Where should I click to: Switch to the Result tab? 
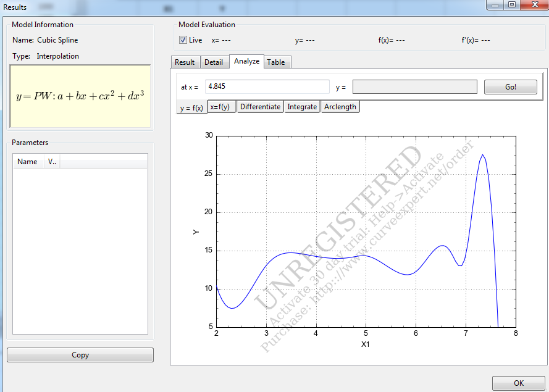click(x=185, y=62)
